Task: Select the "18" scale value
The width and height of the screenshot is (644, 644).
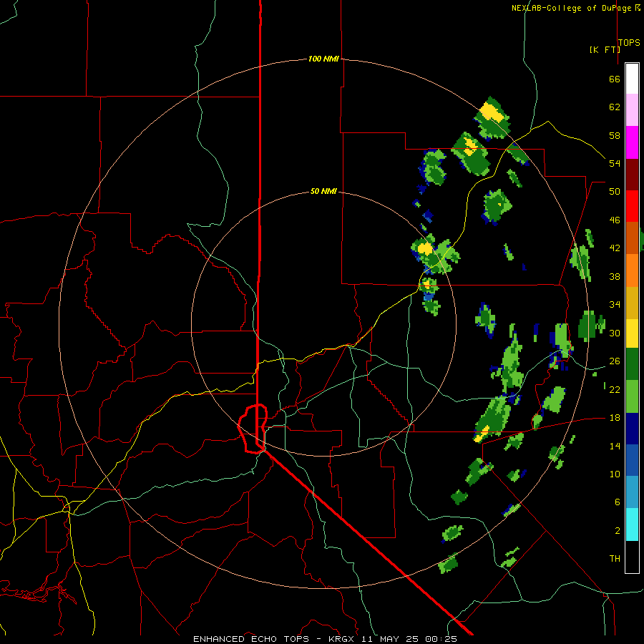Action: click(615, 418)
